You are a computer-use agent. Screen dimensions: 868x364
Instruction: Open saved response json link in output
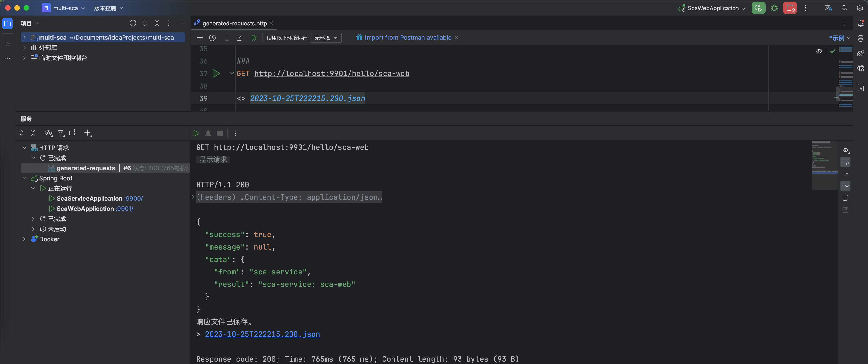tap(262, 334)
